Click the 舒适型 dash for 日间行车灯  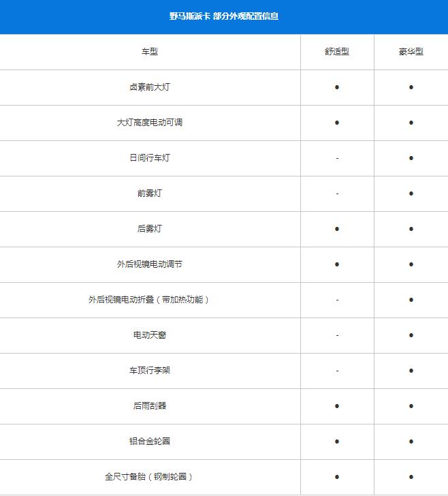coord(337,158)
